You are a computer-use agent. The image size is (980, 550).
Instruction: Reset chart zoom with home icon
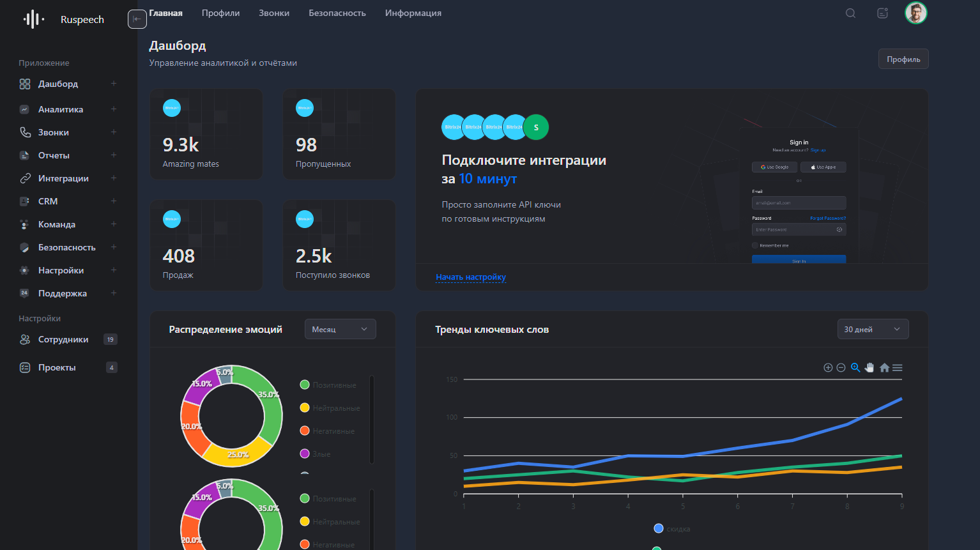884,367
